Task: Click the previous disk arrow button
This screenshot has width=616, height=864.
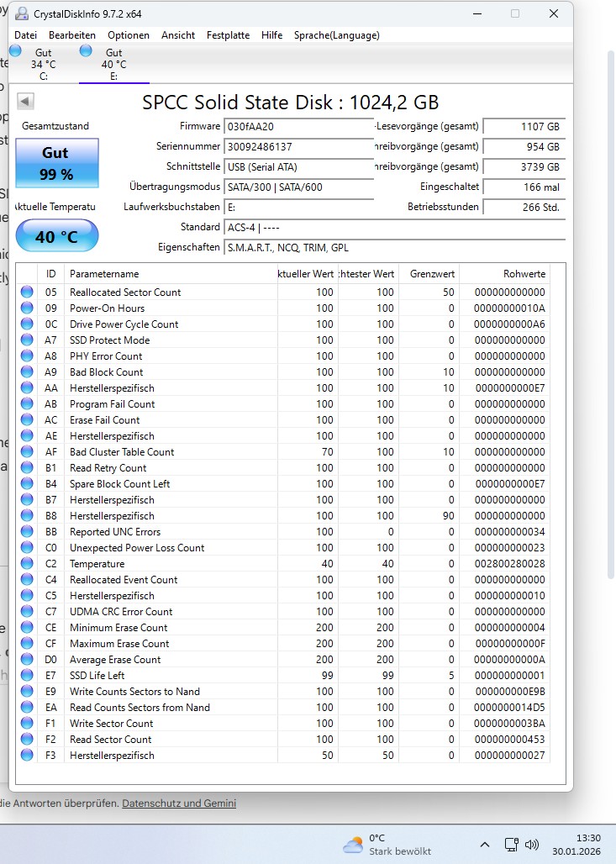Action: click(x=25, y=102)
